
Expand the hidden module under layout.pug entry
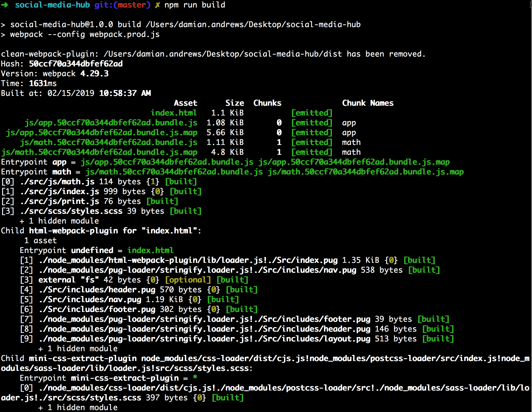click(77, 348)
